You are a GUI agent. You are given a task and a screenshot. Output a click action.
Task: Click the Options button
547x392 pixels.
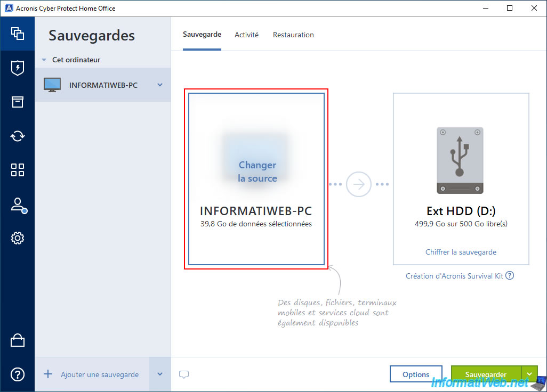click(416, 374)
